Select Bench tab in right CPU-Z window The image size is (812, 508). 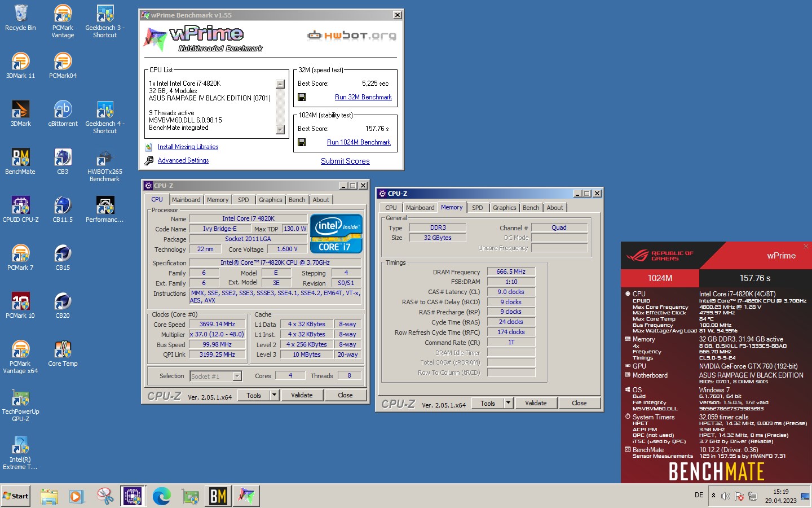(531, 208)
